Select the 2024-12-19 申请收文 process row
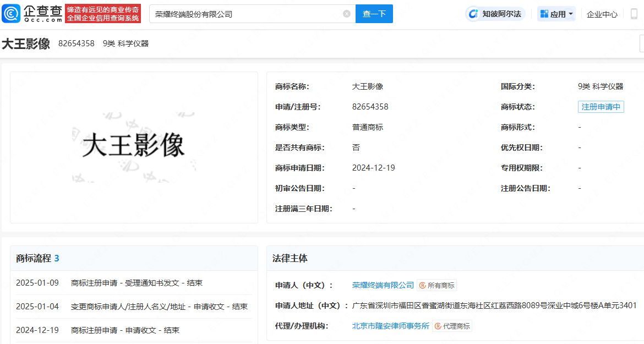 (134, 330)
